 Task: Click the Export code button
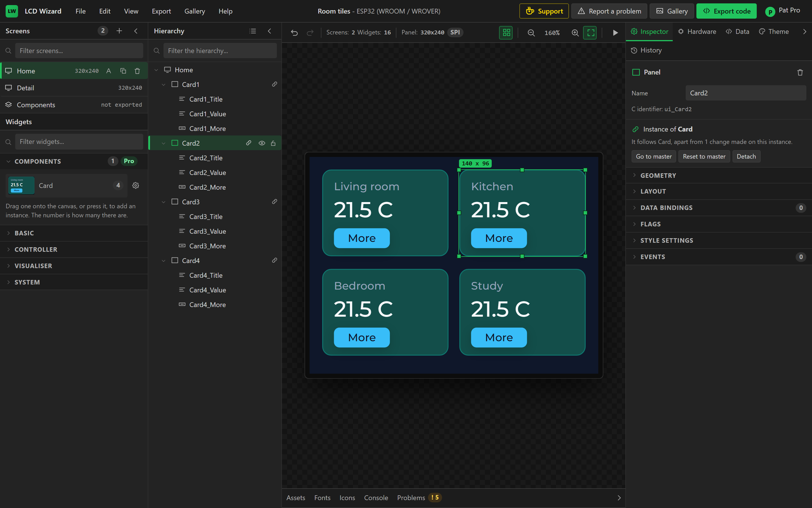(x=727, y=11)
